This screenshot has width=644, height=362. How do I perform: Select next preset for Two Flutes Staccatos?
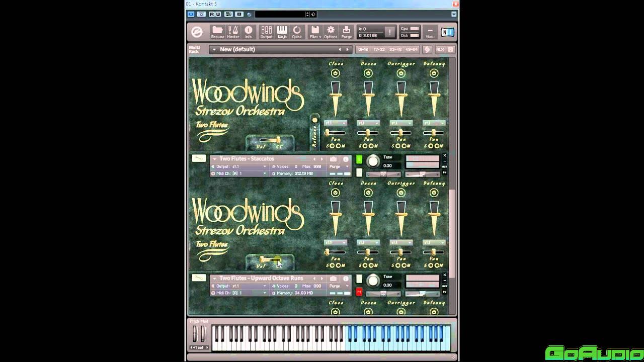[x=322, y=159]
